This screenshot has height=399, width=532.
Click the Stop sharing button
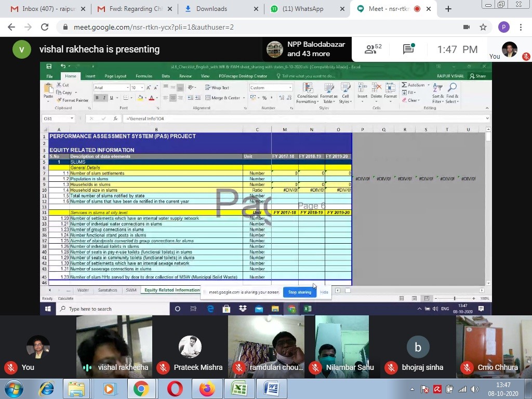coord(300,292)
